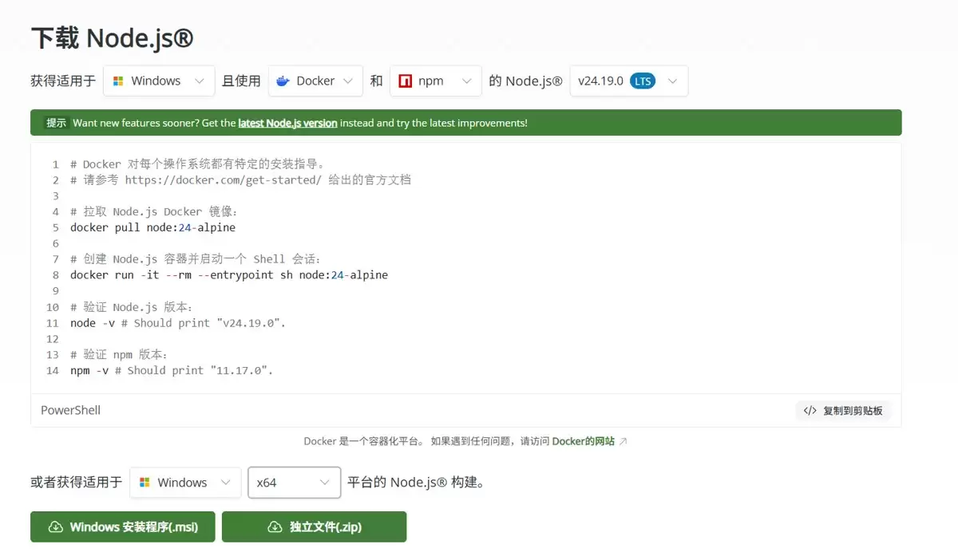
Task: Click the node -v command line
Action: [x=178, y=323]
